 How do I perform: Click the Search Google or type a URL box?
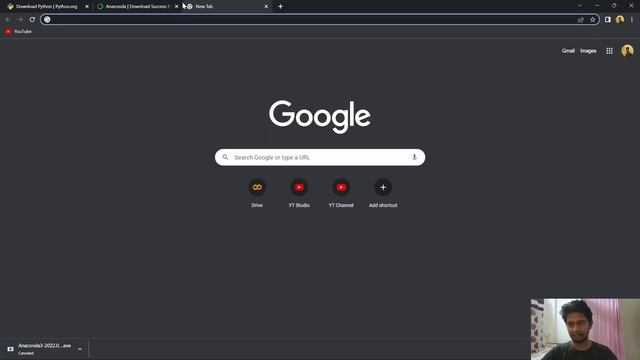tap(320, 158)
